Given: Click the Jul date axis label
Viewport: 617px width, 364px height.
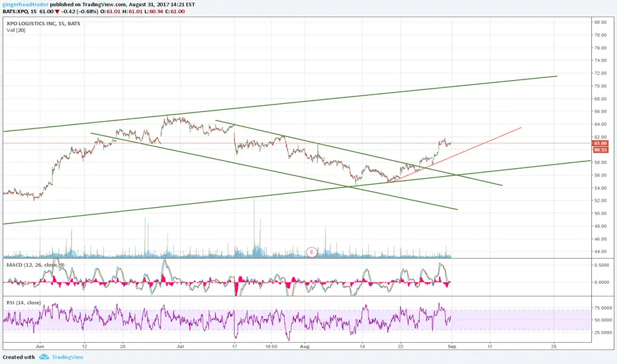Looking at the screenshot, I should click(180, 347).
